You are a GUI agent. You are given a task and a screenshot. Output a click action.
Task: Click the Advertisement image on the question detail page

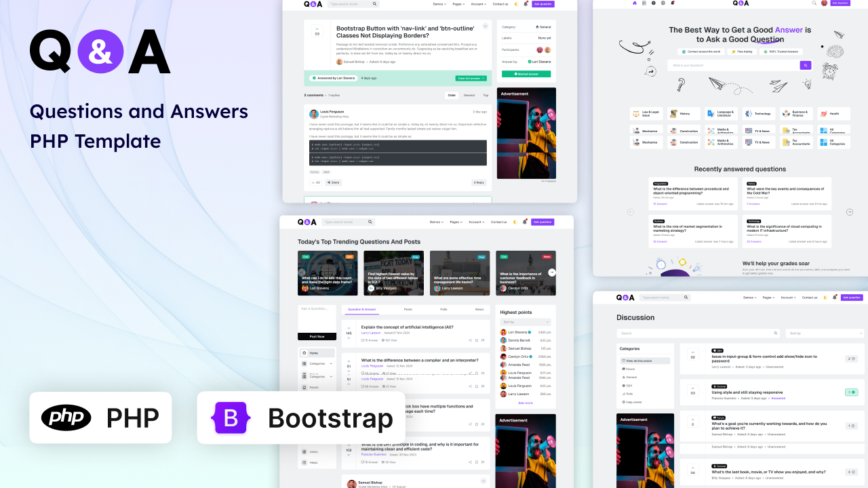[x=526, y=134]
